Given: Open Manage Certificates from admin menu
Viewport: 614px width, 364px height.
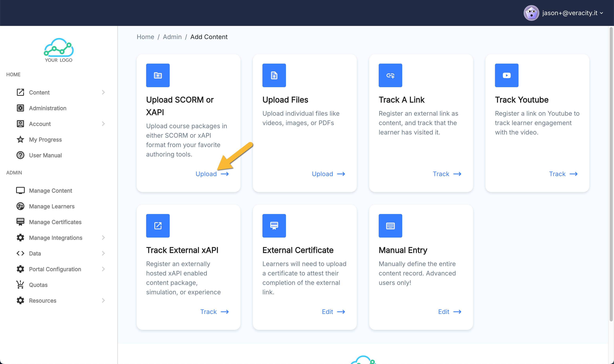Looking at the screenshot, I should [x=55, y=222].
